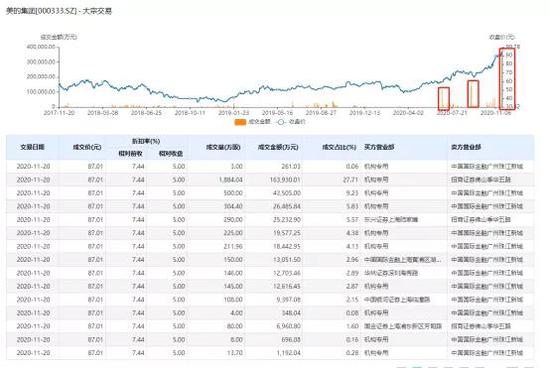Click the 交易日期 column header

32,147
